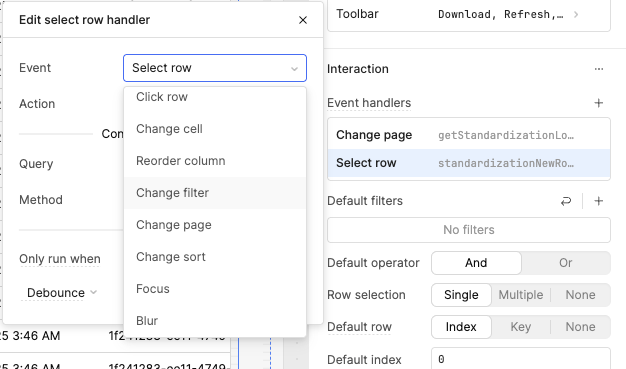The image size is (626, 369).
Task: Set Default row to Key
Action: pos(521,327)
